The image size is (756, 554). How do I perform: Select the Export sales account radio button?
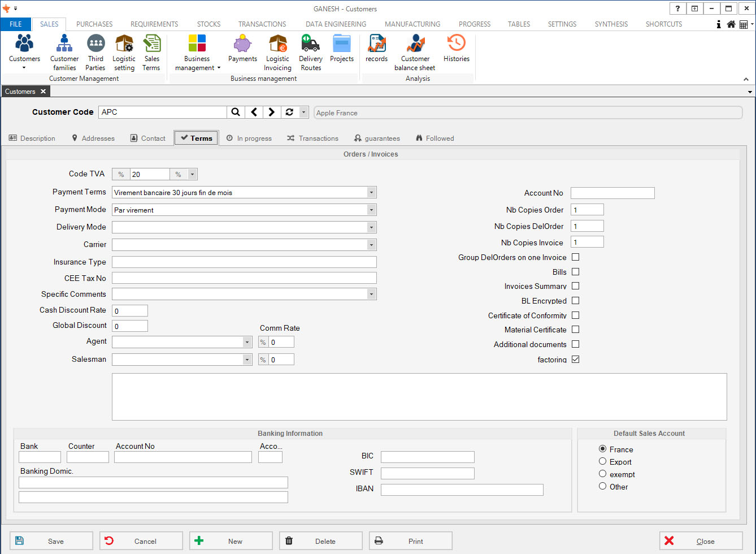click(x=603, y=461)
